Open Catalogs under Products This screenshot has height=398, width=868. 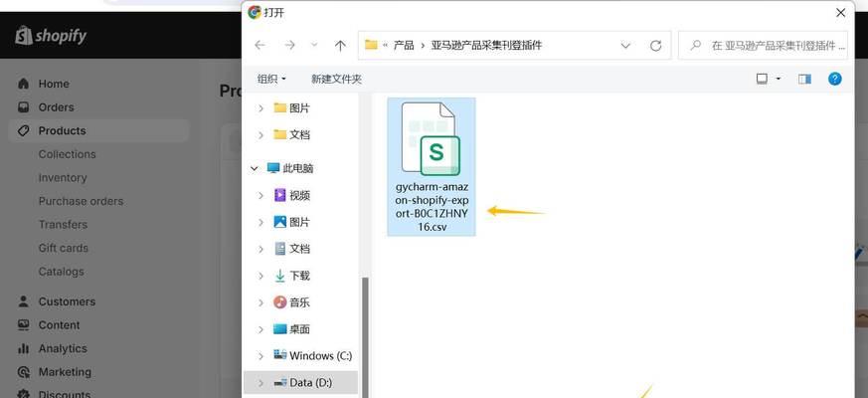(x=61, y=272)
